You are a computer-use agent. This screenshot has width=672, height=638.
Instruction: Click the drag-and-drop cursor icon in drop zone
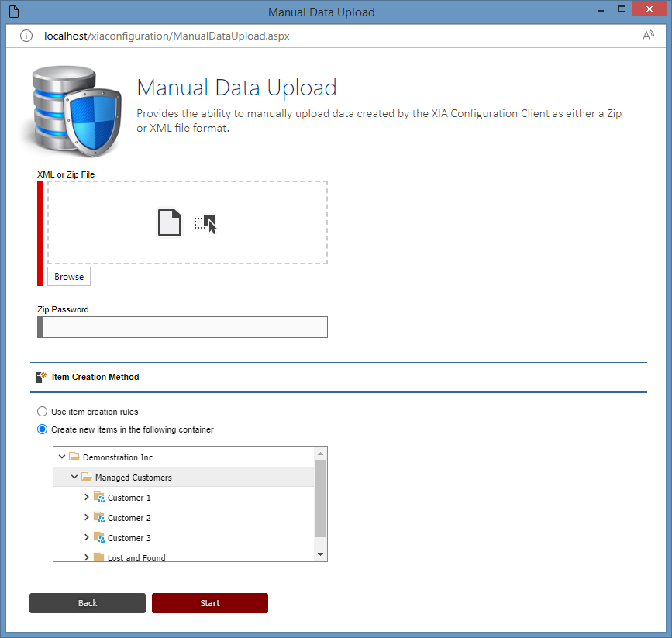pos(205,224)
